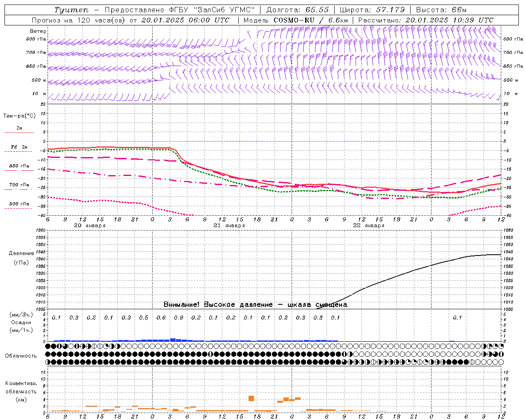Select 850 гПа entry in temperature legend
Viewport: 525px width, 420px height.
[x=19, y=166]
